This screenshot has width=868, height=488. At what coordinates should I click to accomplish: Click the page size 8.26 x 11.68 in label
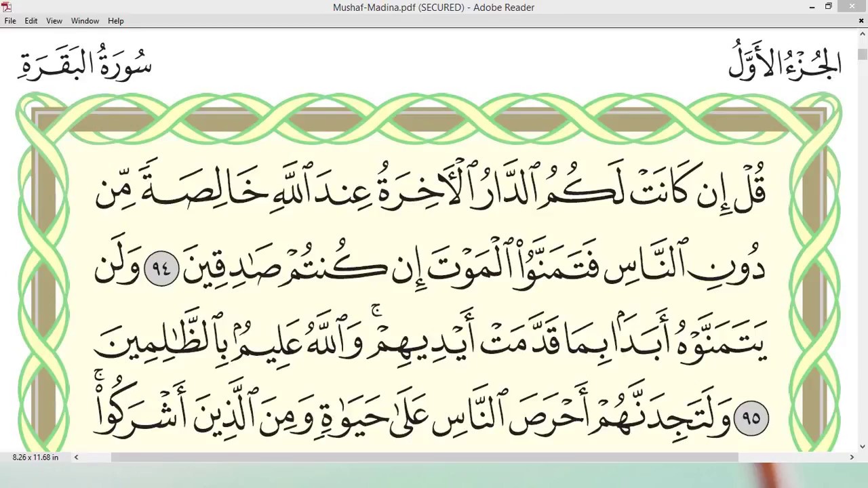coord(35,457)
